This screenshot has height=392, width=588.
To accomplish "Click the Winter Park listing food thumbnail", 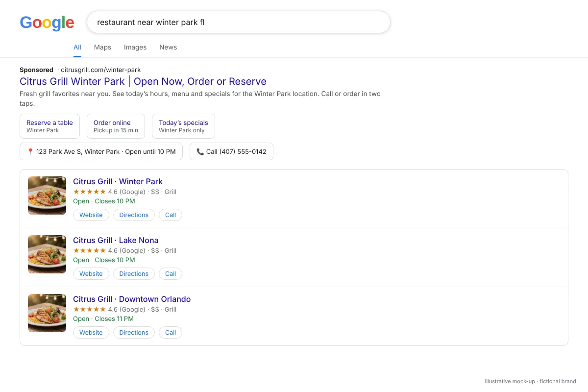I will 47,196.
